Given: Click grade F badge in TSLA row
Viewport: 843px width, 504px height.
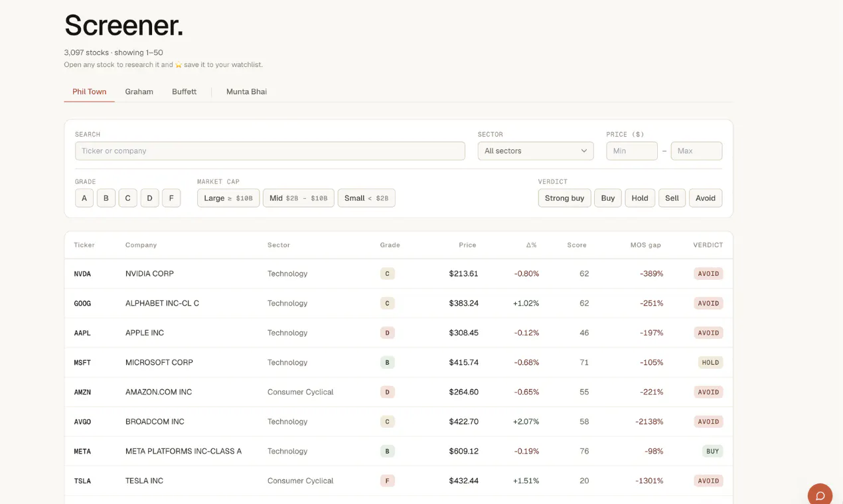Looking at the screenshot, I should click(x=388, y=481).
